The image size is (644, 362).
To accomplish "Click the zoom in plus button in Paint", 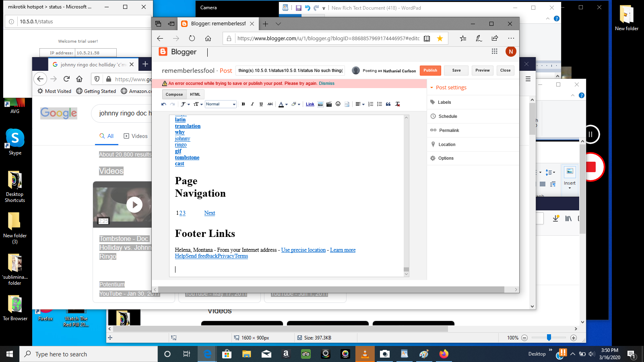I will [x=574, y=338].
